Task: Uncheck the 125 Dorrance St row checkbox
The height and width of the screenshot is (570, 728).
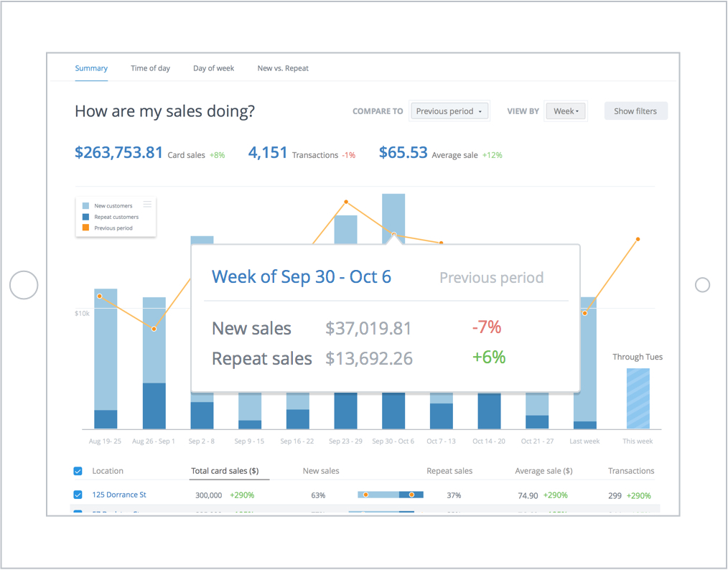Action: click(x=78, y=495)
